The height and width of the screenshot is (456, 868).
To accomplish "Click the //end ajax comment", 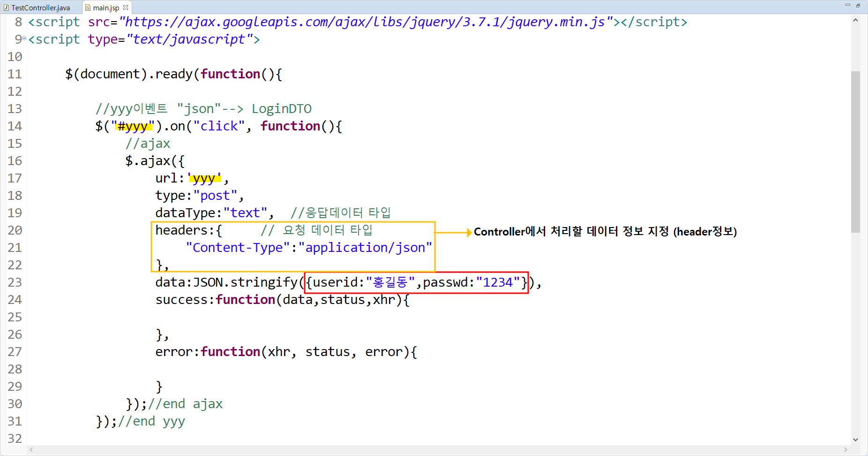I will [185, 404].
